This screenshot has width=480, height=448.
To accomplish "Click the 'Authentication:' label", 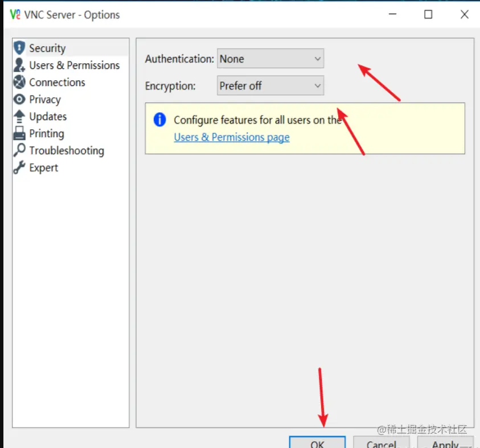I will [179, 59].
